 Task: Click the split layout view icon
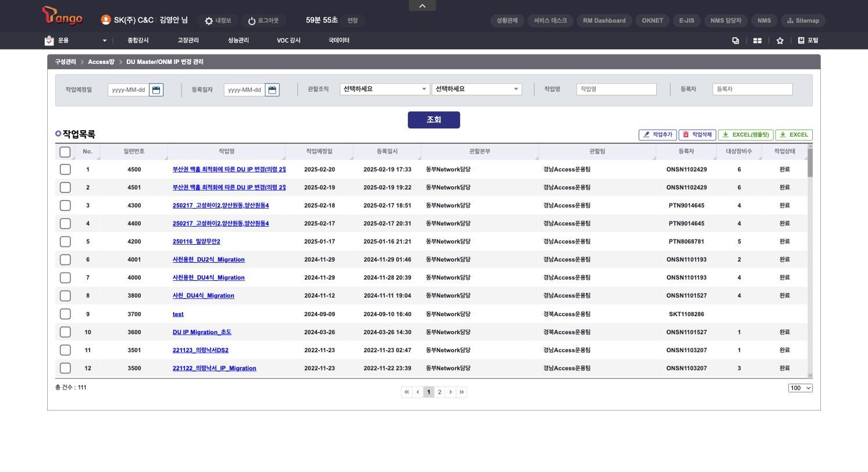[757, 41]
